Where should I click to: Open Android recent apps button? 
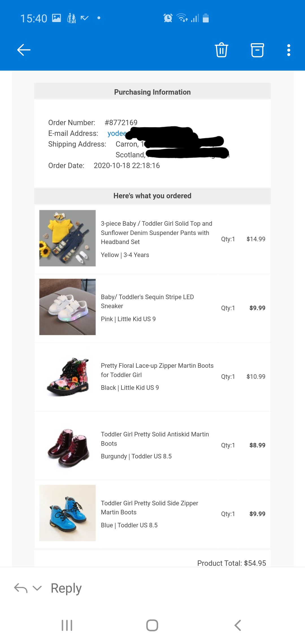67,625
